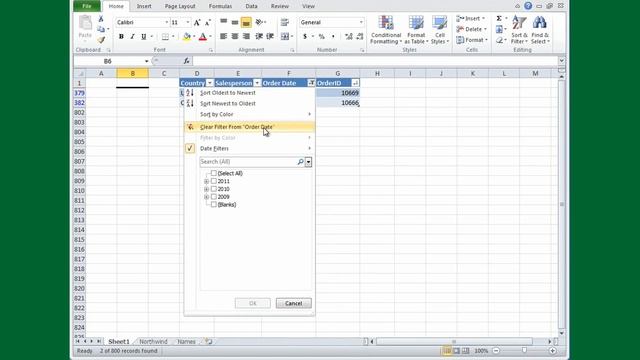Apply Percent Style format

322,36
